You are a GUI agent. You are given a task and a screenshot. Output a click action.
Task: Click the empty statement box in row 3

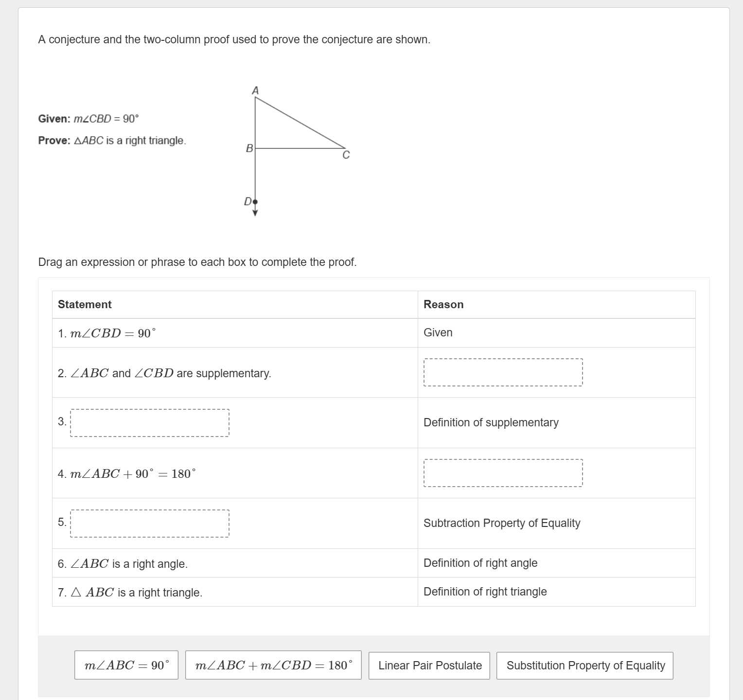149,423
